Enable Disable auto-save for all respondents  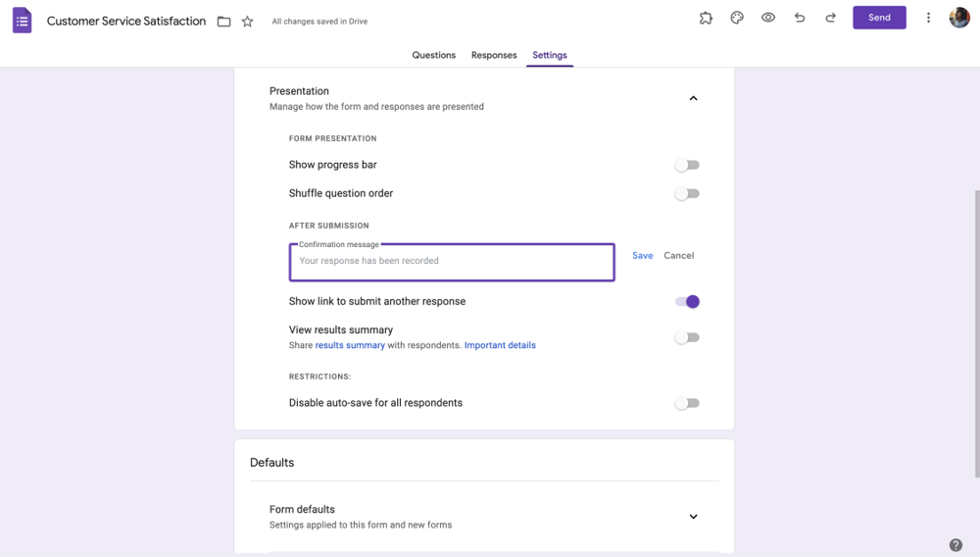coord(687,403)
